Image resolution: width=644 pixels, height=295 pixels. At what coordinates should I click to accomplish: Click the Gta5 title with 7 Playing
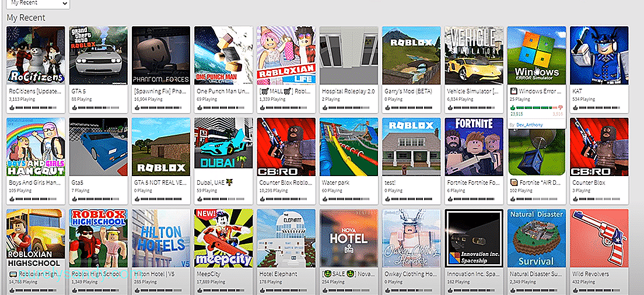pyautogui.click(x=77, y=182)
